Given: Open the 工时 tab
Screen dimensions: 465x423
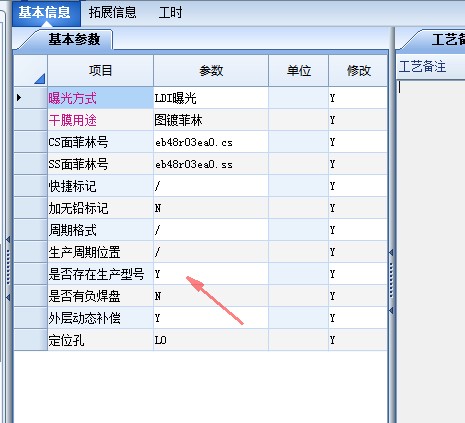Looking at the screenshot, I should [170, 13].
